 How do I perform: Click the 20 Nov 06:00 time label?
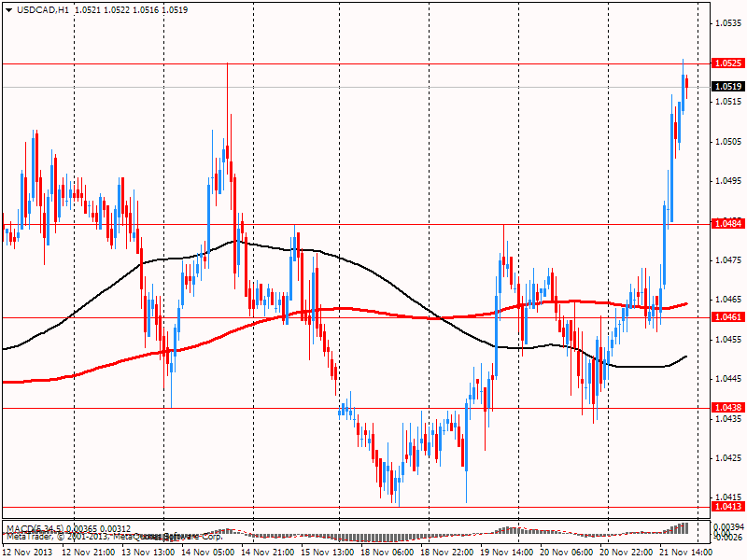(567, 553)
